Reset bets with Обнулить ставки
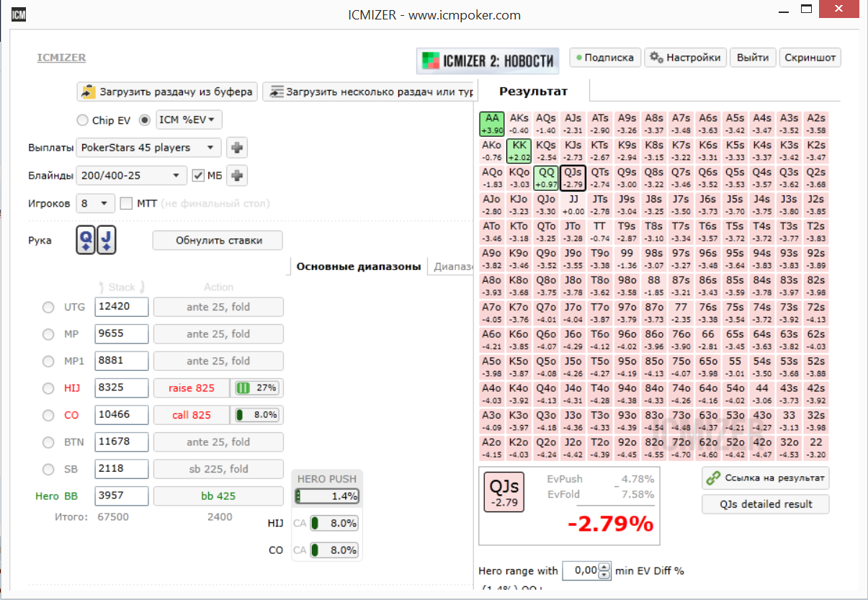This screenshot has width=868, height=600. coord(218,241)
